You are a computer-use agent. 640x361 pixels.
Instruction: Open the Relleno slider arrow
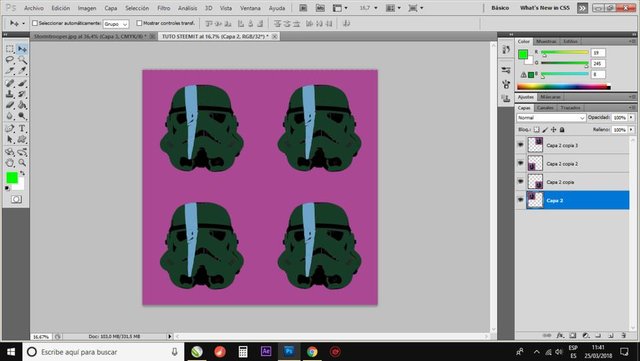click(631, 129)
